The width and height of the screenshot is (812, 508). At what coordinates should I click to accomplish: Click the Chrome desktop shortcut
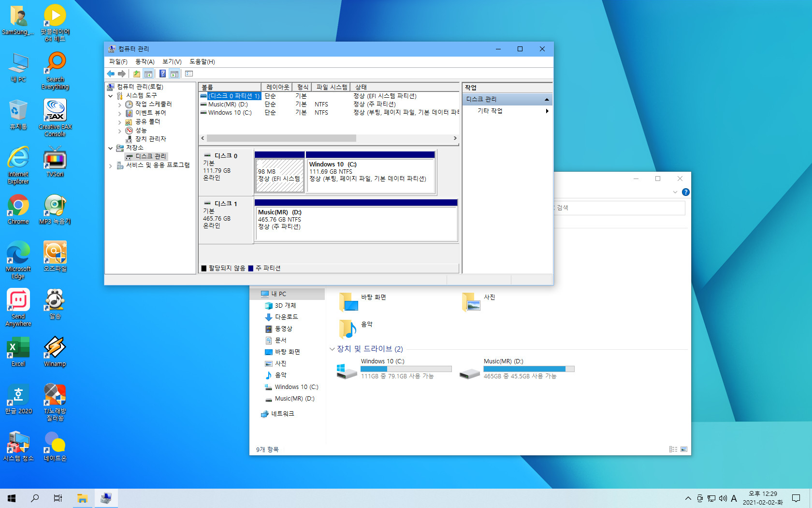[18, 209]
